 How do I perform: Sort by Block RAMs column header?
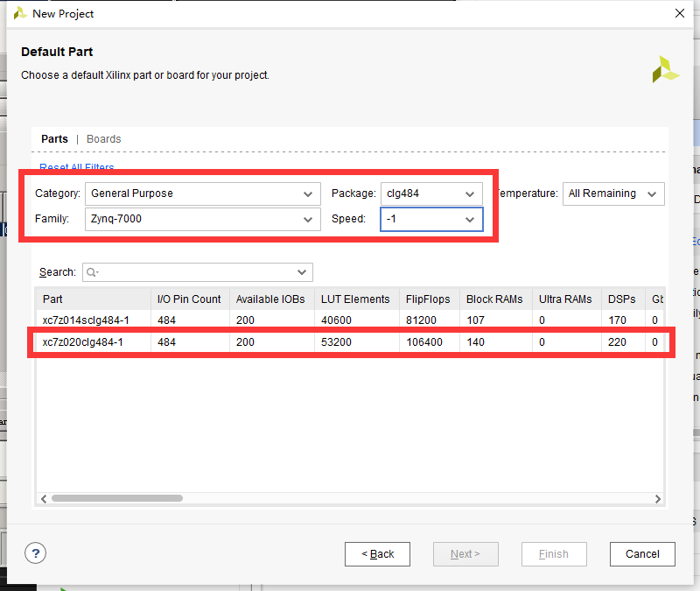(496, 299)
